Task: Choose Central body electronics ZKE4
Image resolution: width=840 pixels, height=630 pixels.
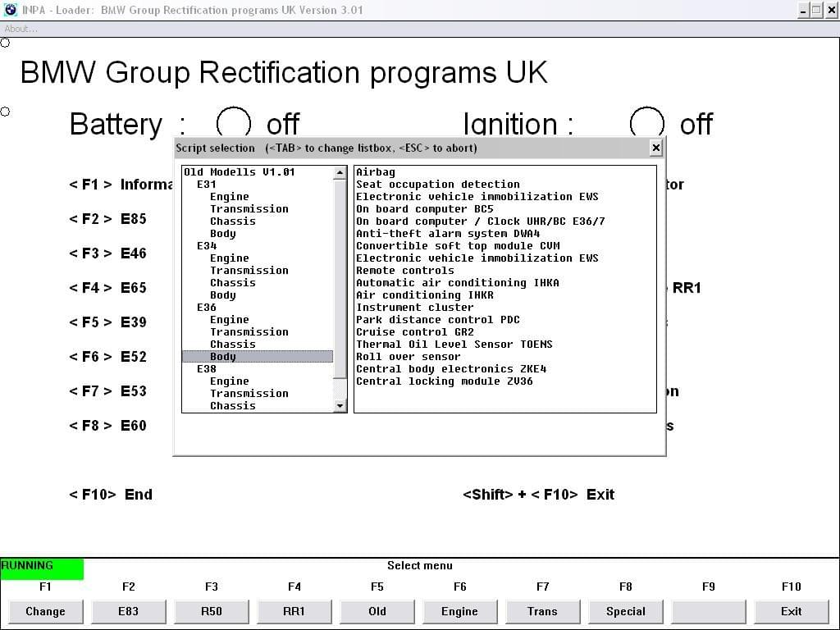Action: (451, 369)
